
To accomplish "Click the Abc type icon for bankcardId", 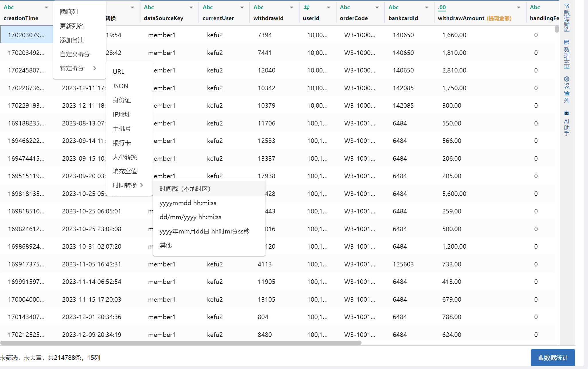I will [393, 7].
